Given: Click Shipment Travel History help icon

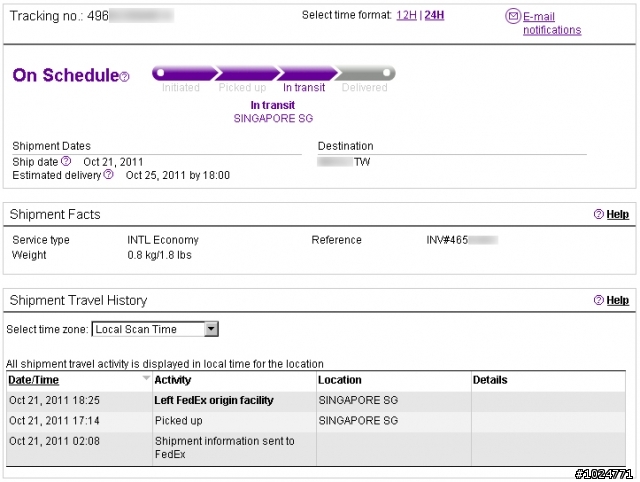Looking at the screenshot, I should (x=598, y=300).
